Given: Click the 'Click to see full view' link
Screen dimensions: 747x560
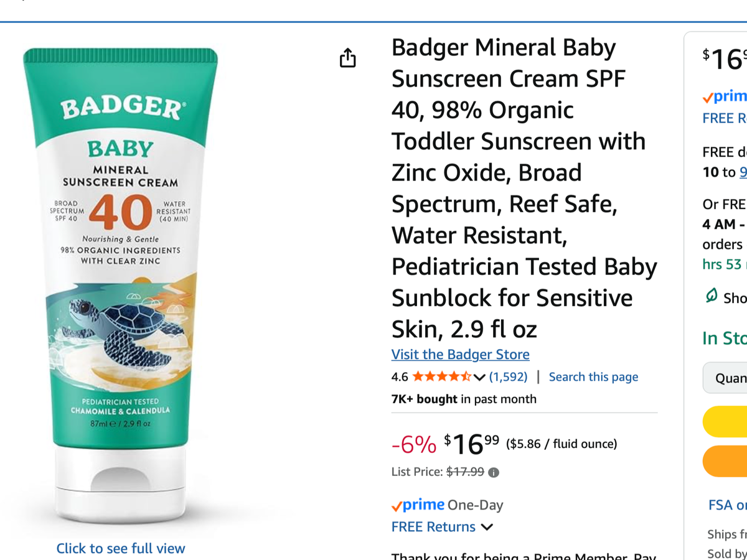Looking at the screenshot, I should click(x=121, y=548).
